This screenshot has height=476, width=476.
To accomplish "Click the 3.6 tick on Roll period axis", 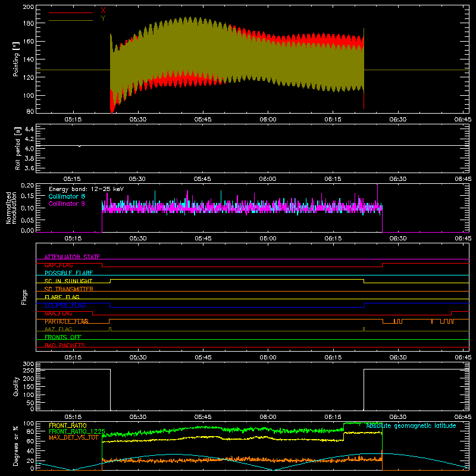I will (29, 168).
